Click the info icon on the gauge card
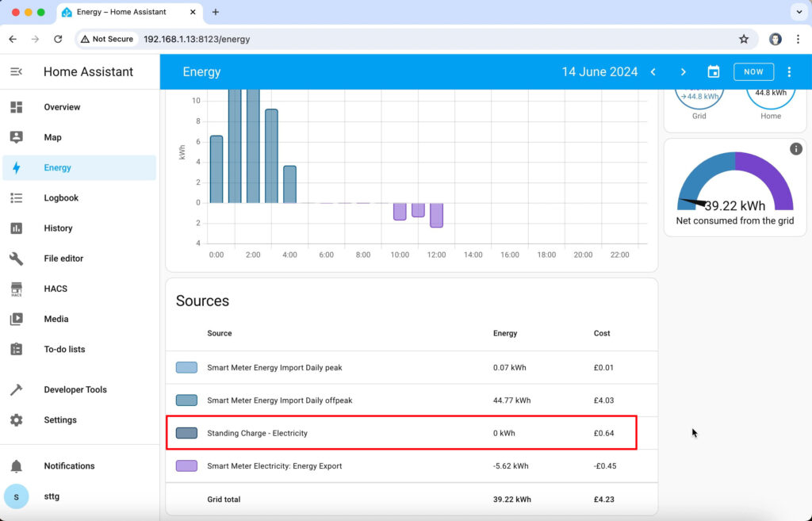Image resolution: width=812 pixels, height=521 pixels. pyautogui.click(x=796, y=149)
